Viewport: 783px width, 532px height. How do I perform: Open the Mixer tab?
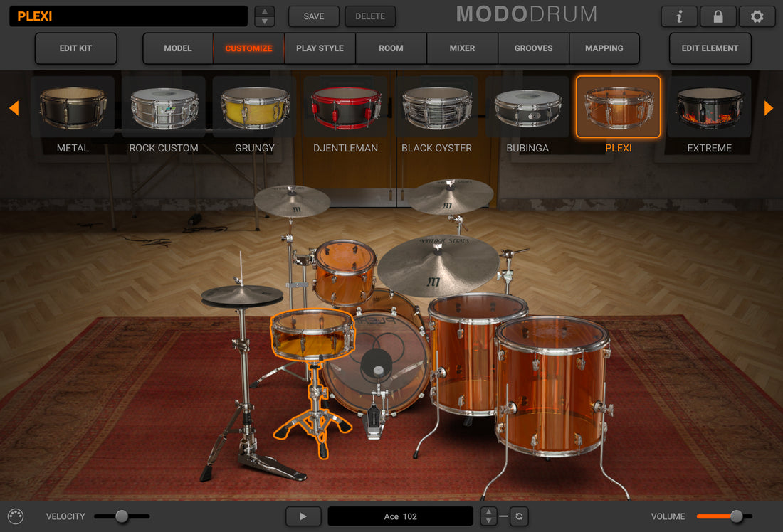(462, 48)
